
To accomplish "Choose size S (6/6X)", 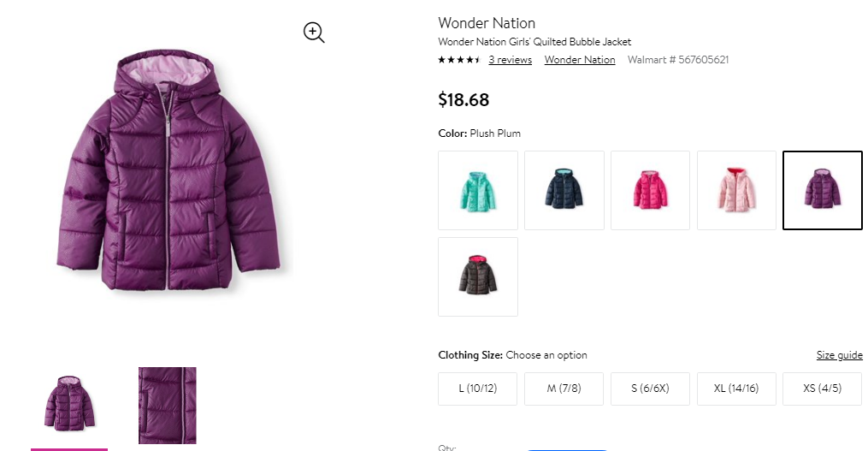I will click(x=651, y=389).
